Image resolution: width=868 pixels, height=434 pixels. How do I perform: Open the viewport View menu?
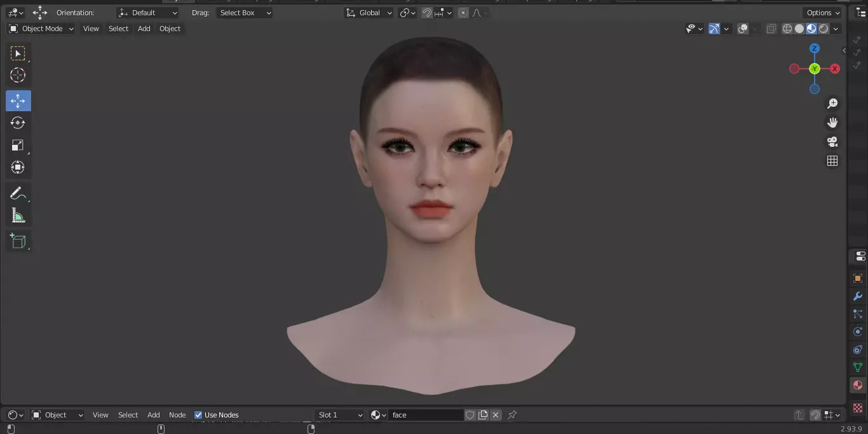pos(91,29)
